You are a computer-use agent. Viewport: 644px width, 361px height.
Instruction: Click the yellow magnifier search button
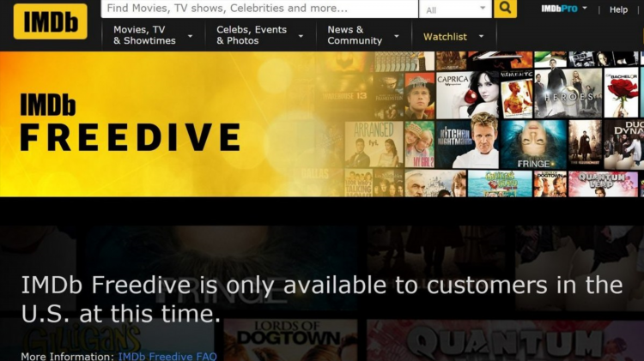pyautogui.click(x=505, y=9)
